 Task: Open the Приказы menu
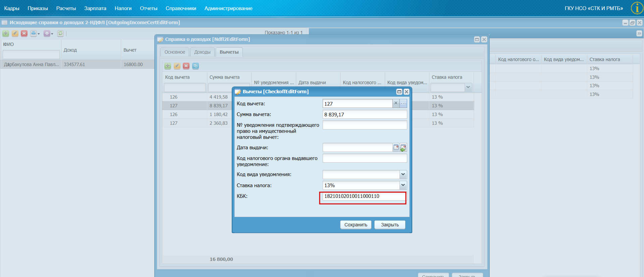(x=38, y=8)
